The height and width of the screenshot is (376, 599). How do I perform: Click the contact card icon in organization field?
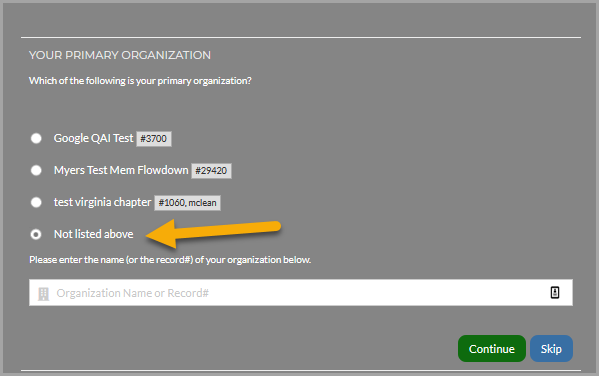[555, 293]
